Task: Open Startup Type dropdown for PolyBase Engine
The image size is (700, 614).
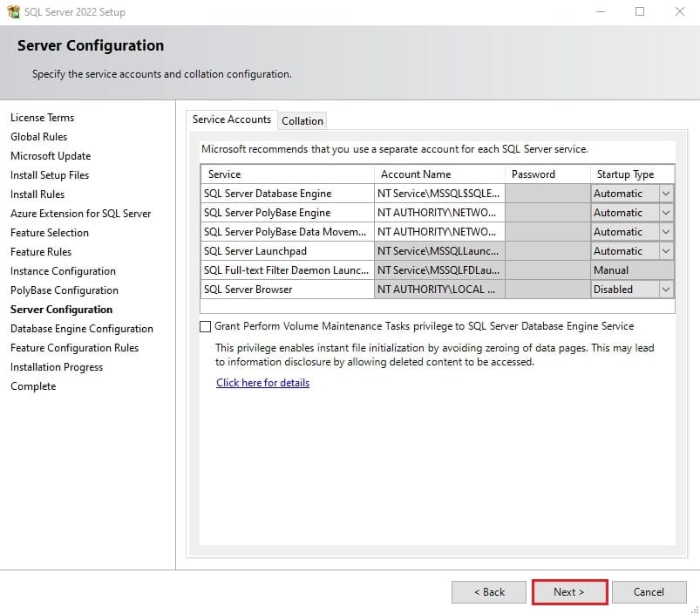Action: 666,213
